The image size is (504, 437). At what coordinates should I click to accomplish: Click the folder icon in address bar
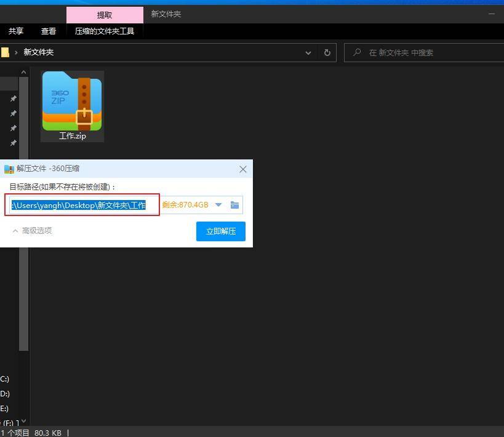[x=4, y=52]
